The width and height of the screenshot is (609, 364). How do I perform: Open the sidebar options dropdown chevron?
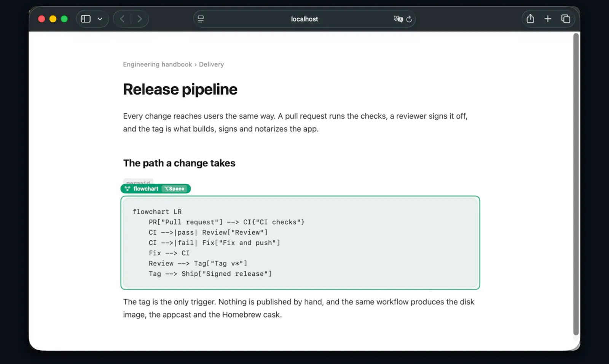point(100,19)
